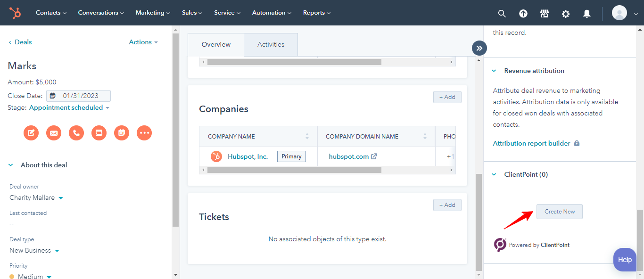Click the HubSpot sprocket logo
This screenshot has width=644, height=279.
pyautogui.click(x=15, y=13)
